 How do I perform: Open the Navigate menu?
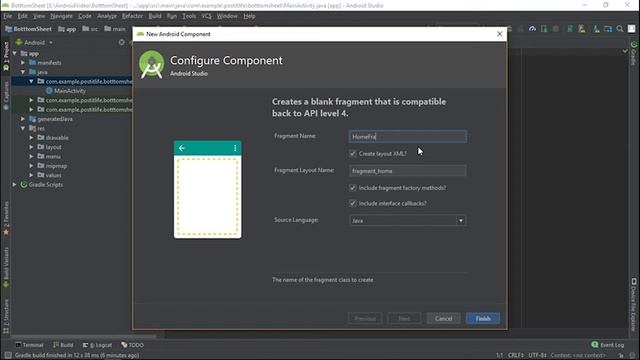tap(61, 16)
